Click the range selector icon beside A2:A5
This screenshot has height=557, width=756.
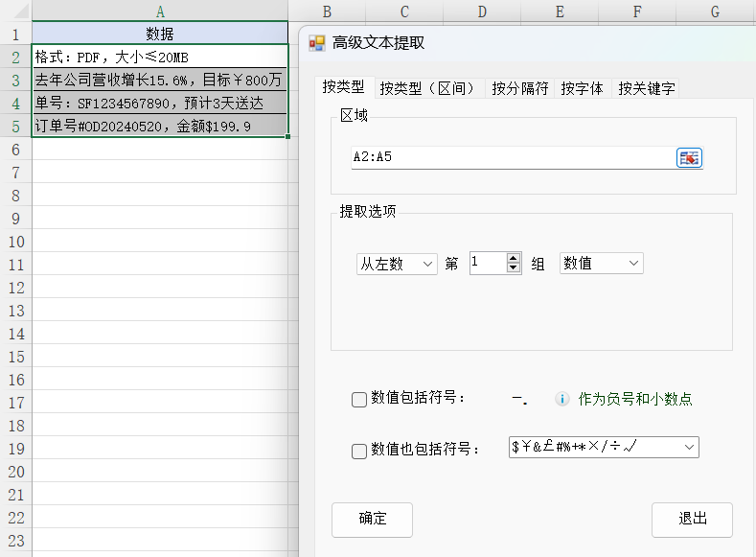tap(689, 157)
